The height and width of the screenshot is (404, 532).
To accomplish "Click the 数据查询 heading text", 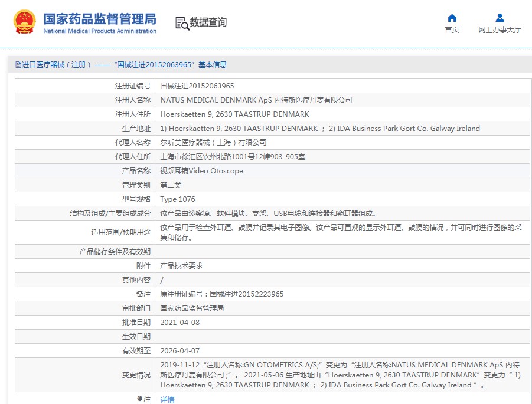I will (x=208, y=22).
